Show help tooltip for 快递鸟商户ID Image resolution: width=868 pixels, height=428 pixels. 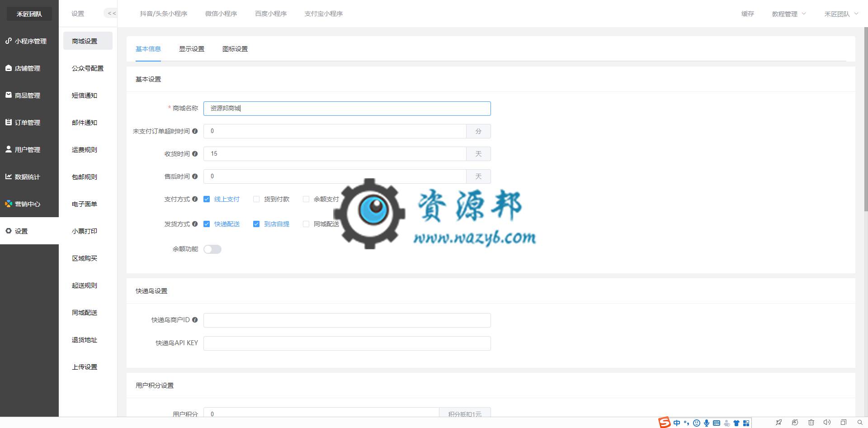point(195,320)
